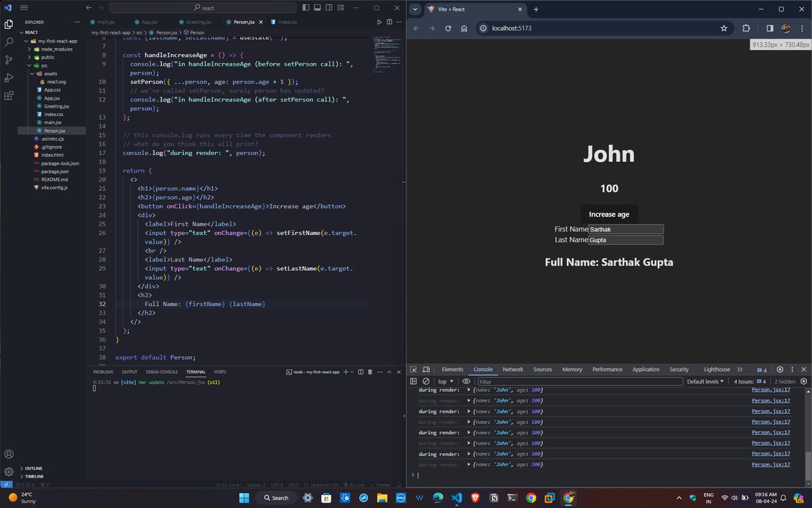
Task: Toggle the device toolbar in DevTools
Action: [x=426, y=369]
